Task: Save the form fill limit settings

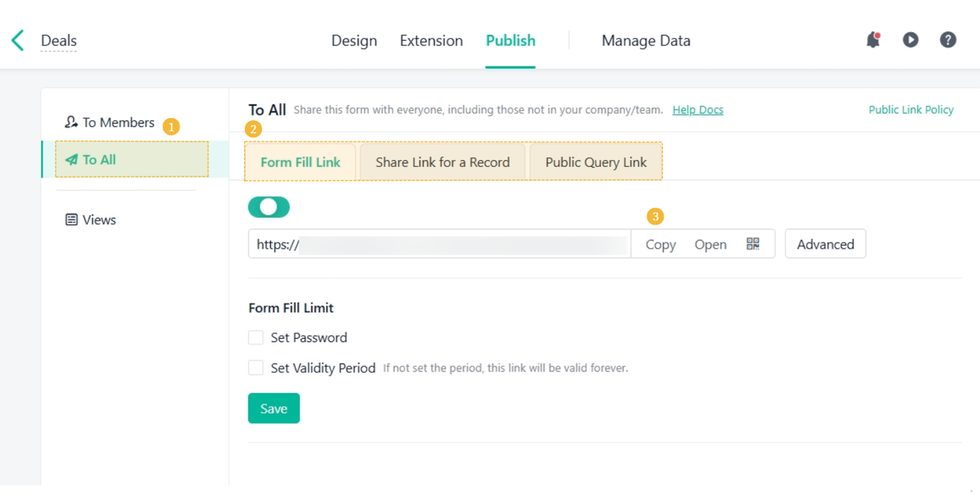Action: [x=273, y=408]
